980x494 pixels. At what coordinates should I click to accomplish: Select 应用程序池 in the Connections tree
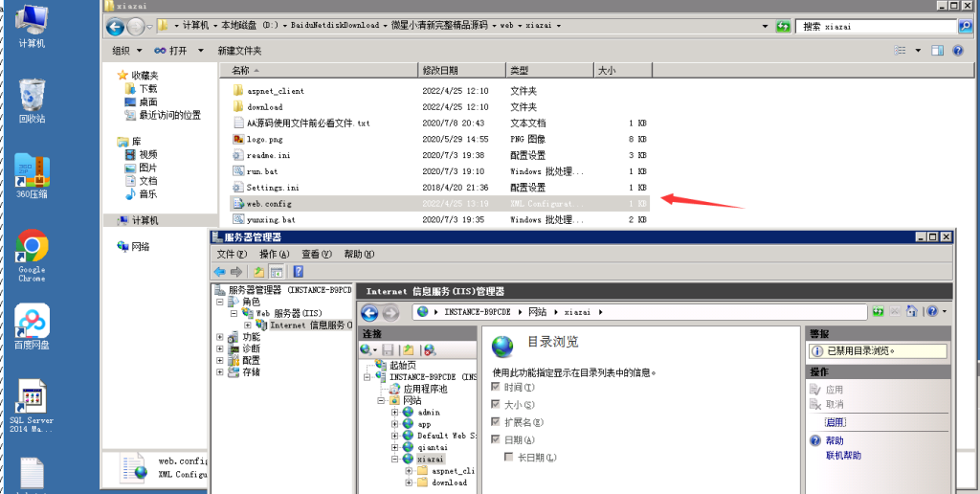(x=425, y=389)
